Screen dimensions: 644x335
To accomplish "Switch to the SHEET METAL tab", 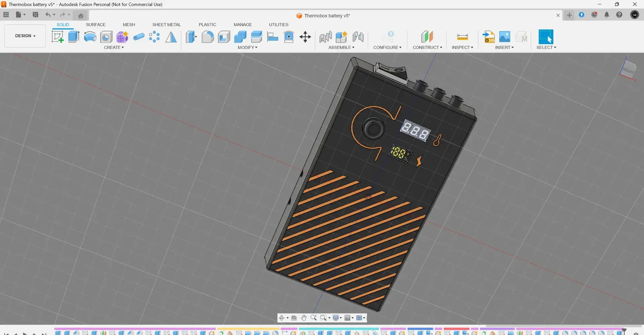I will pos(166,25).
